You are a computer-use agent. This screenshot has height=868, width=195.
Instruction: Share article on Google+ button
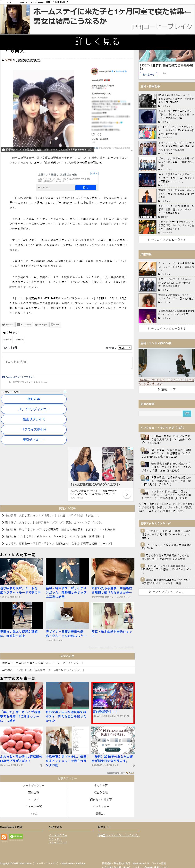(x=41, y=325)
